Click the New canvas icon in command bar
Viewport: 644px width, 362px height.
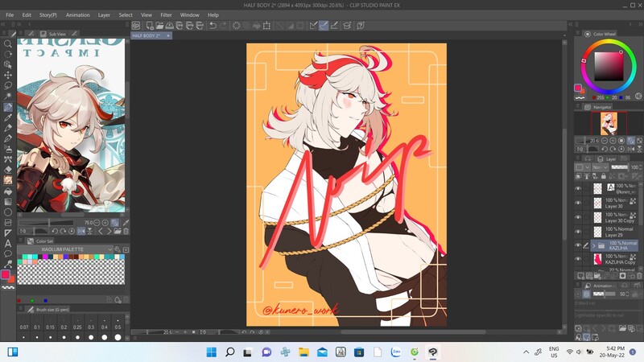point(150,26)
